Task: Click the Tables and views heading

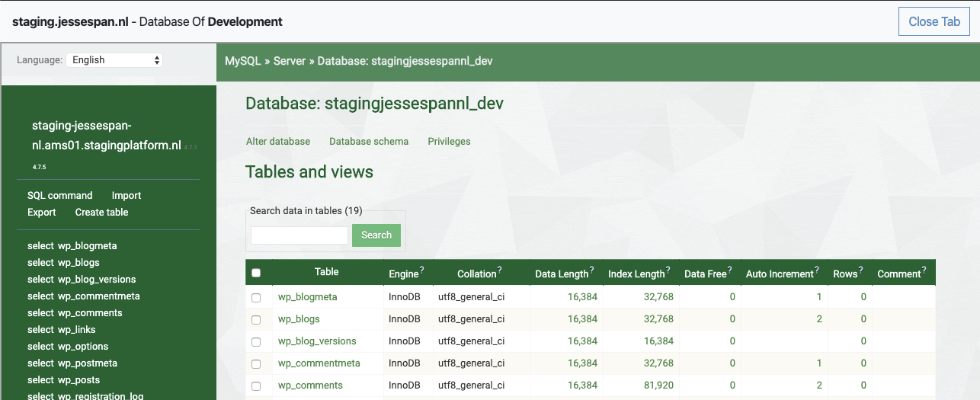Action: click(x=309, y=171)
